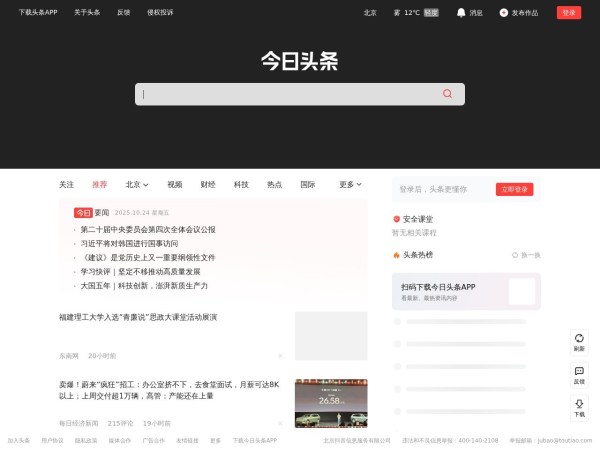Open the 反馈 feedback chat icon

(579, 371)
